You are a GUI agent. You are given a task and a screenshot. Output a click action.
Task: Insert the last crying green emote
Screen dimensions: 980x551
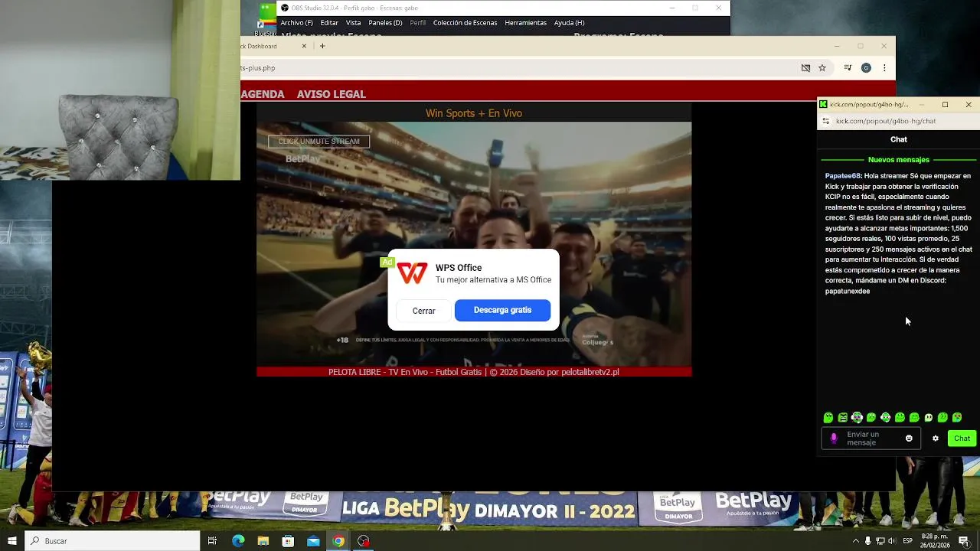[957, 418]
